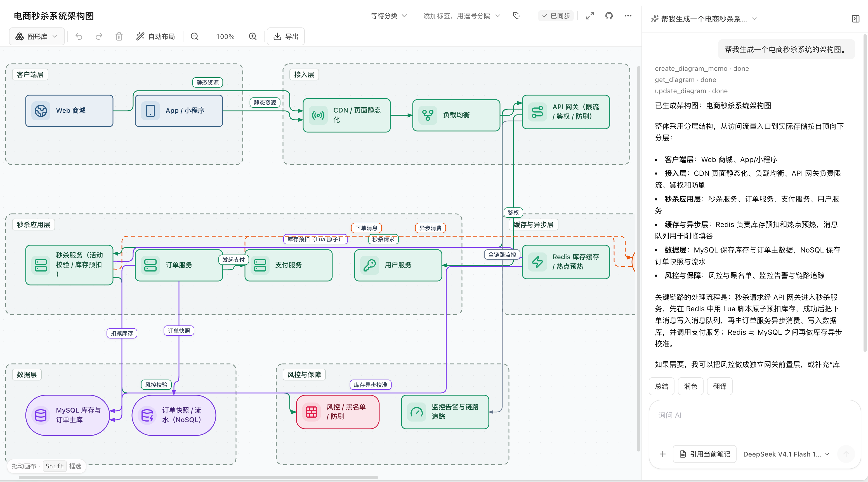Image resolution: width=868 pixels, height=482 pixels.
Task: Click the send arrow button
Action: (x=846, y=454)
